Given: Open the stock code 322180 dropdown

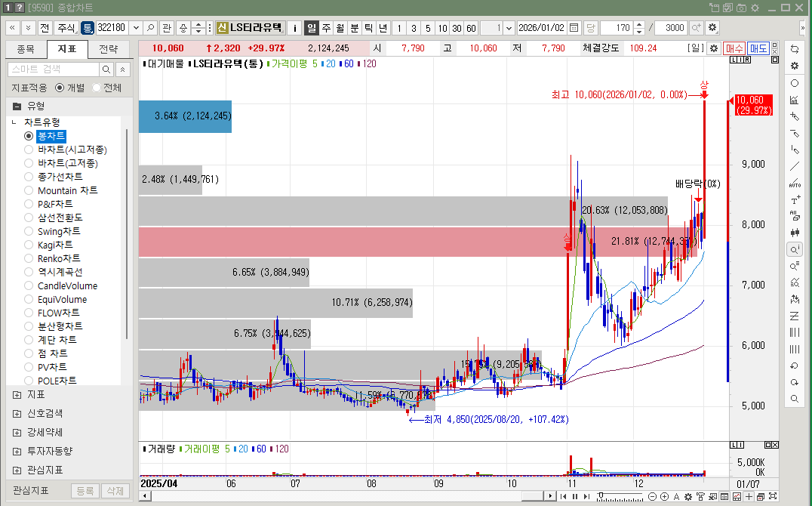Looking at the screenshot, I should coord(136,27).
